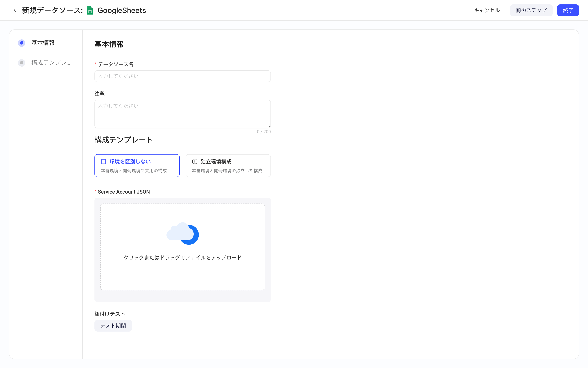The height and width of the screenshot is (368, 588).
Task: Click the 紐付けテスト label
Action: point(110,314)
